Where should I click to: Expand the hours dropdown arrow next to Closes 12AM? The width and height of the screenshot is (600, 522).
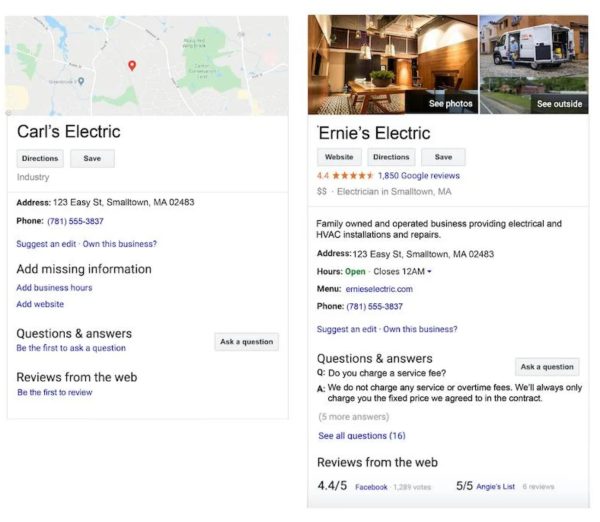(430, 271)
